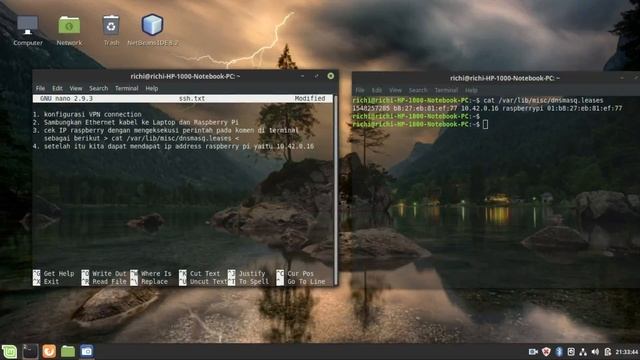640x360 pixels.
Task: Click the screen recorder tray icon
Action: pyautogui.click(x=533, y=352)
